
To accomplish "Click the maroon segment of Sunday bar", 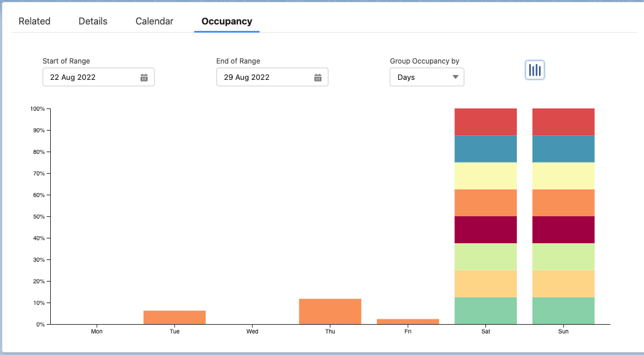I will (x=563, y=230).
